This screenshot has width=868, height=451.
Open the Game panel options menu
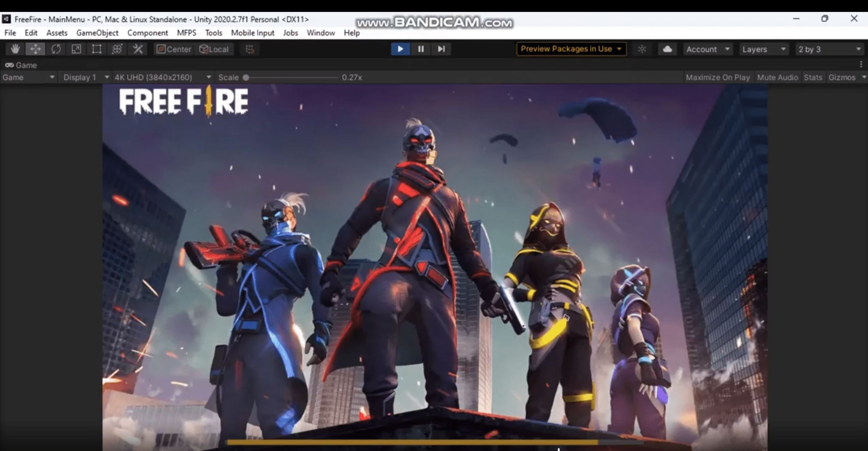pos(861,64)
